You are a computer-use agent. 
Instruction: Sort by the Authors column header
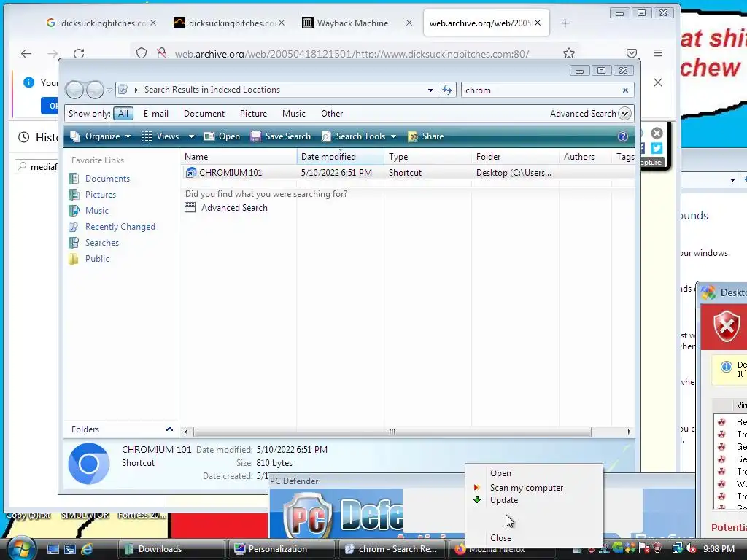click(585, 157)
